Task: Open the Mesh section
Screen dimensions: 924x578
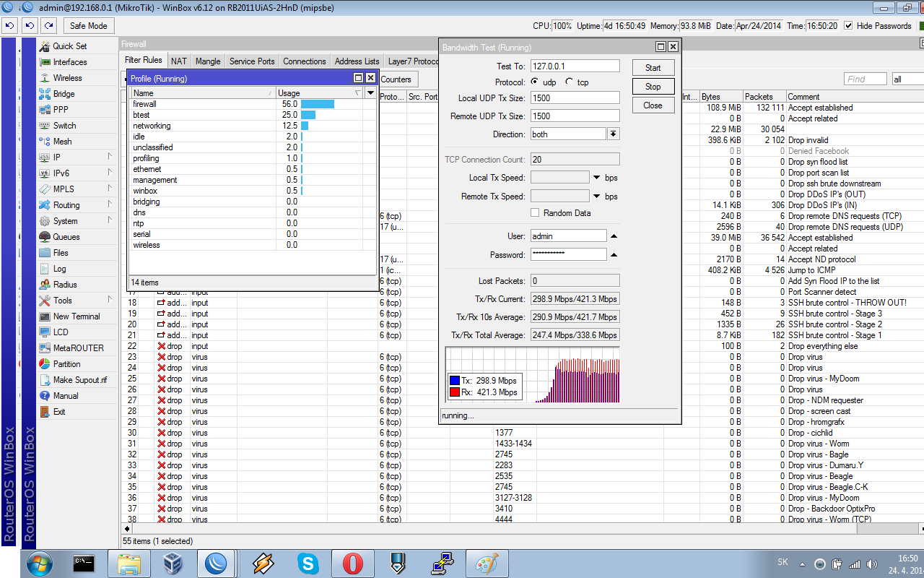Action: tap(62, 142)
